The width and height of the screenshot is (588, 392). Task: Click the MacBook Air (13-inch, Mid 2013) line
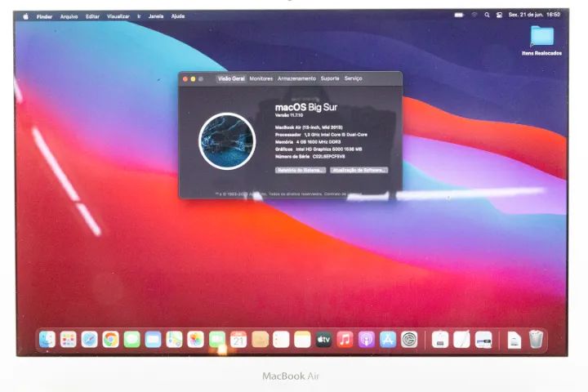point(309,127)
